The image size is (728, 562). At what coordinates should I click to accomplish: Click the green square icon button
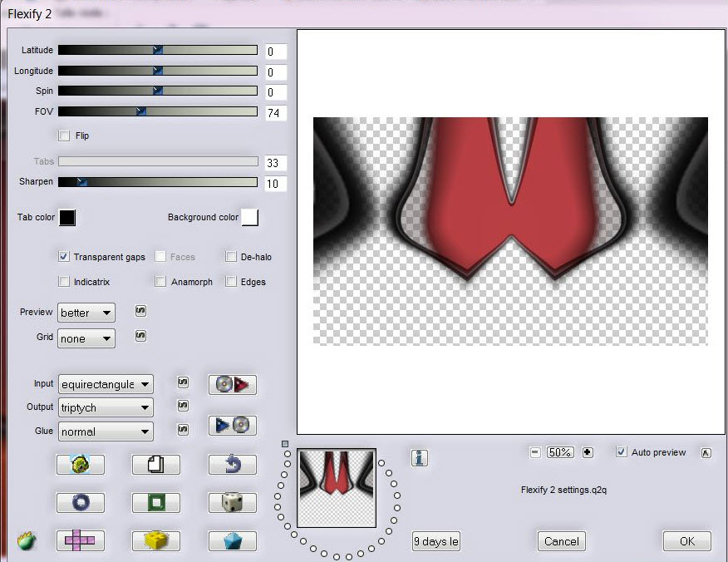tap(156, 502)
